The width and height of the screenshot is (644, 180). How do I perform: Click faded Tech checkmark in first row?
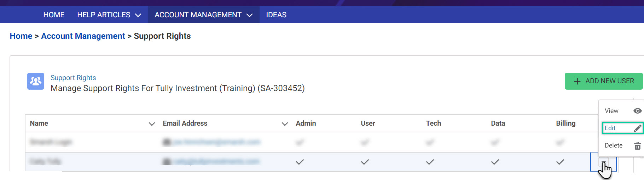430,143
